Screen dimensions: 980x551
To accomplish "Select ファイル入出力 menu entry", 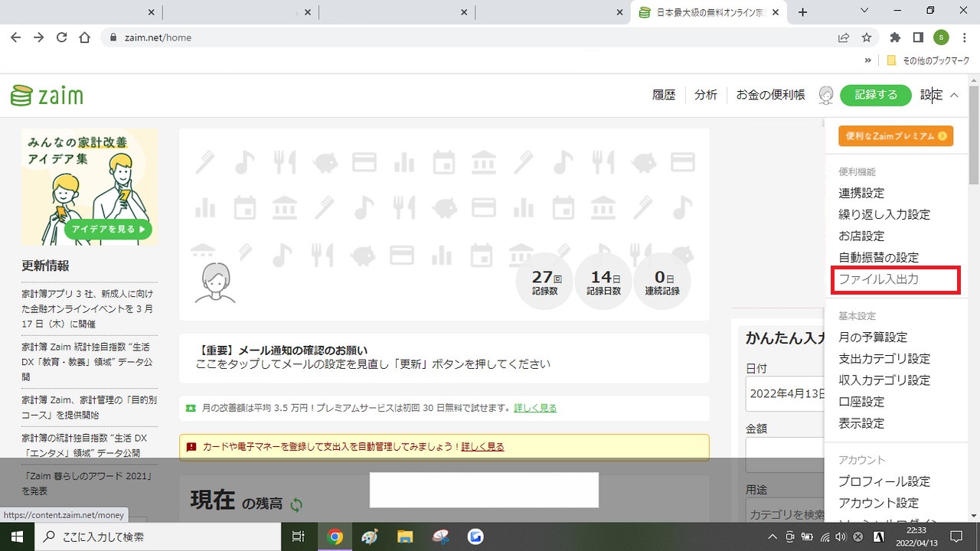I will (878, 279).
